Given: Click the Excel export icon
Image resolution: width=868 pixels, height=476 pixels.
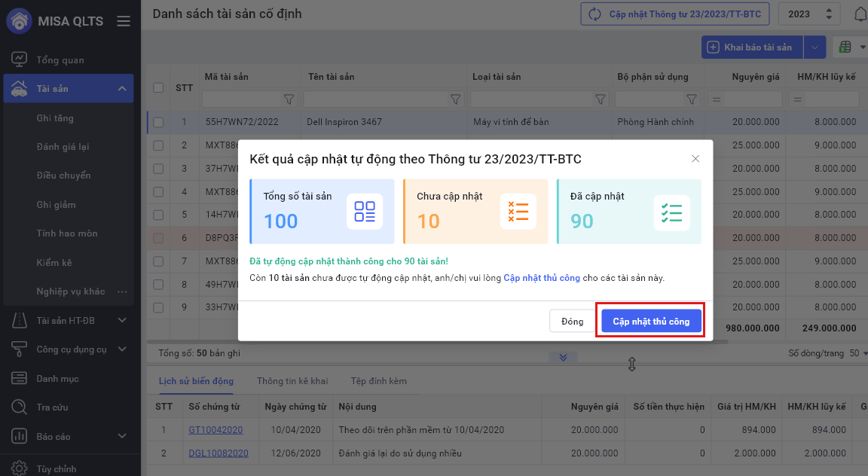Looking at the screenshot, I should [845, 47].
